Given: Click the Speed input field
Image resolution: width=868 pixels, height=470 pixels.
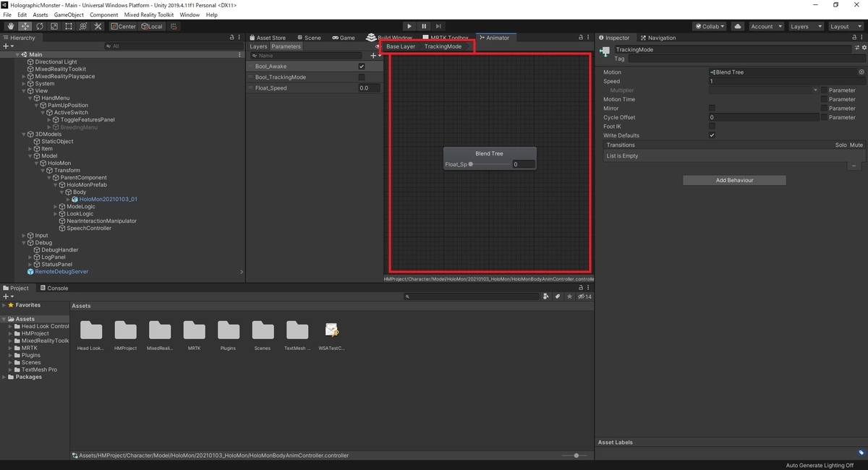Looking at the screenshot, I should (x=786, y=81).
